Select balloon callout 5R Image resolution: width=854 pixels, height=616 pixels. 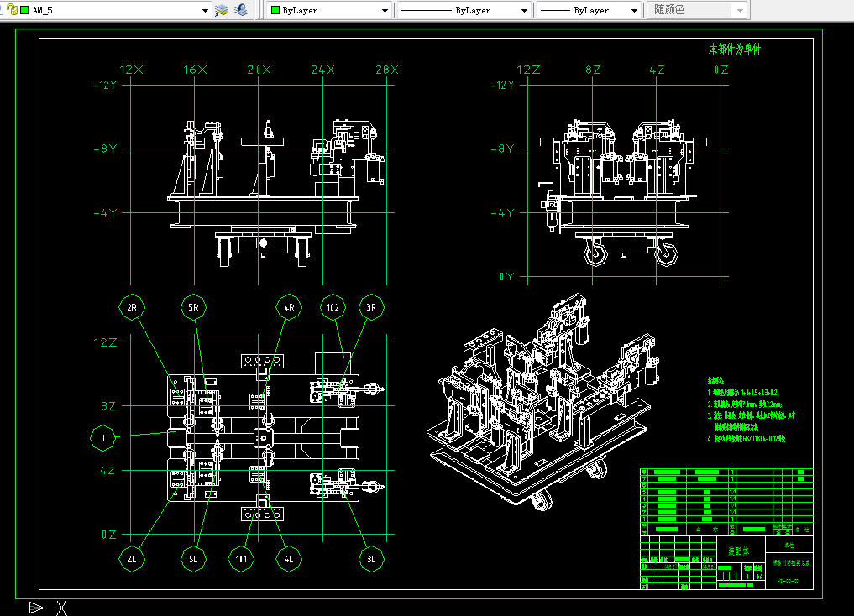(193, 307)
